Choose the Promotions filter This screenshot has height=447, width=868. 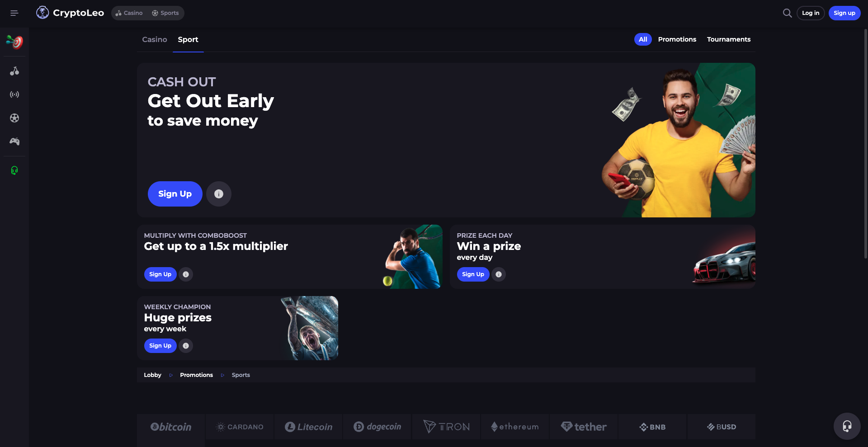pyautogui.click(x=677, y=39)
